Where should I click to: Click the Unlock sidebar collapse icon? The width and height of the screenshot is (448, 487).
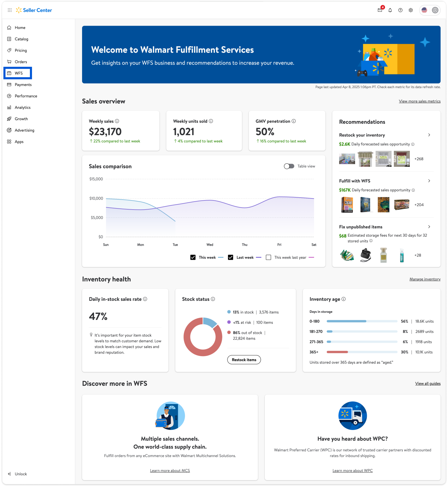point(9,474)
